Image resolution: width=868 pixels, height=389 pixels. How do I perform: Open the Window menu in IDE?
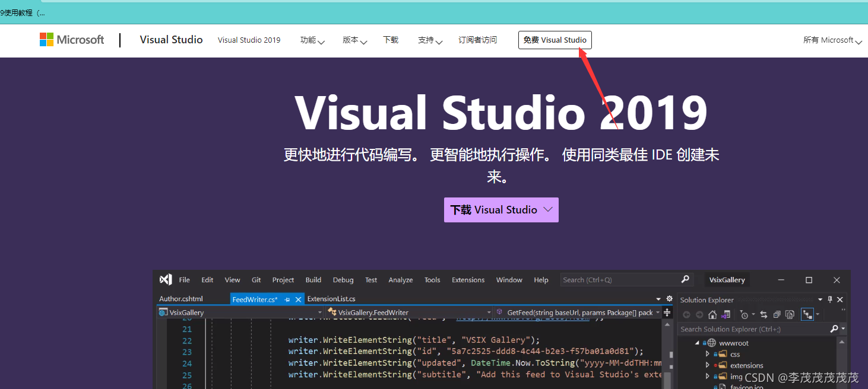tap(509, 280)
